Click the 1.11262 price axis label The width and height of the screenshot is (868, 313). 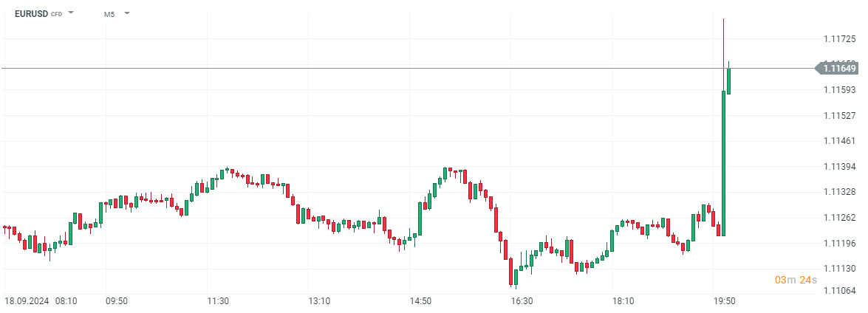[x=839, y=218]
